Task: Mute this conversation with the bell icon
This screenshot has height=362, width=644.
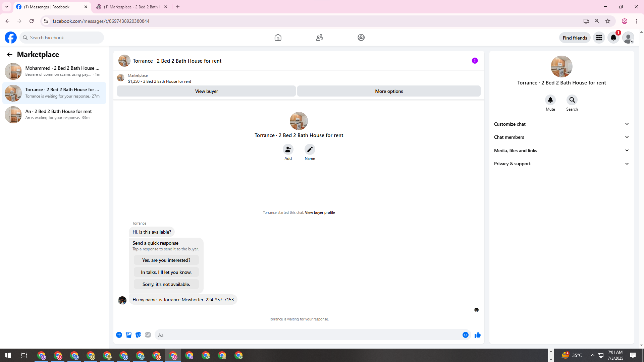Action: click(550, 100)
